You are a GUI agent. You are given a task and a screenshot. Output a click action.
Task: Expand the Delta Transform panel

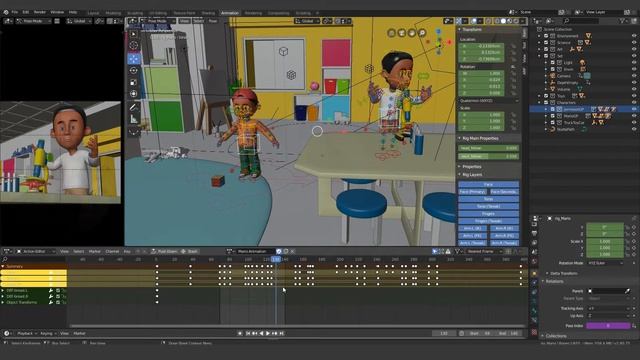pos(547,273)
